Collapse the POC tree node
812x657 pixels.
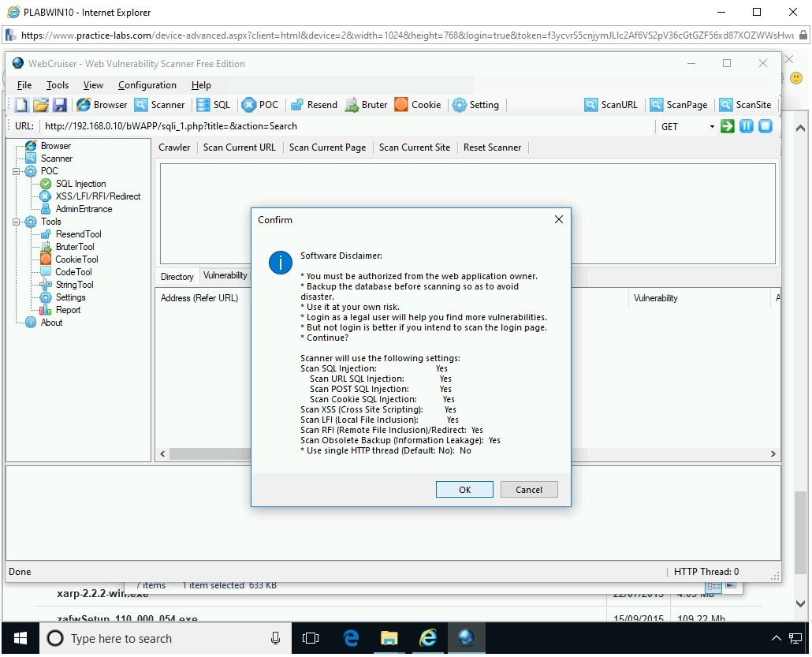tap(17, 171)
